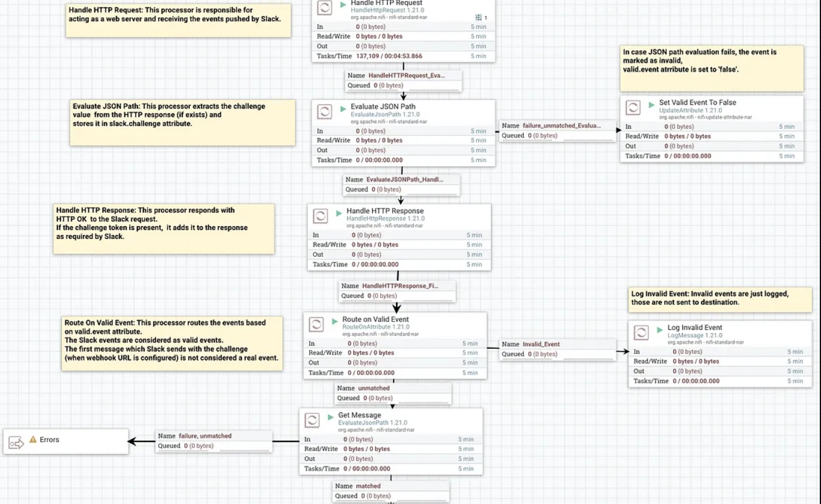This screenshot has width=821, height=504.
Task: Click the 'Handle HTTP Response' processor title
Action: [385, 211]
